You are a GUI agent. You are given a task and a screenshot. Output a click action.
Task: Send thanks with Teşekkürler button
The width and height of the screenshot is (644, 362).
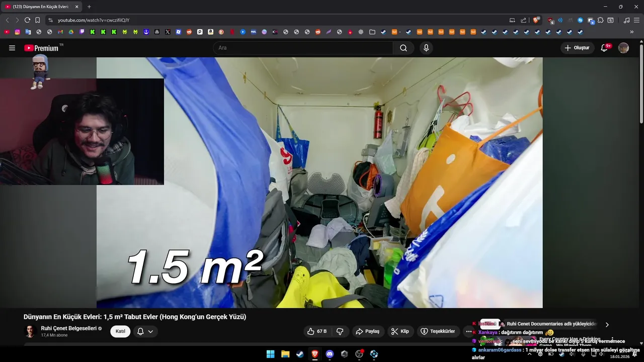click(438, 331)
